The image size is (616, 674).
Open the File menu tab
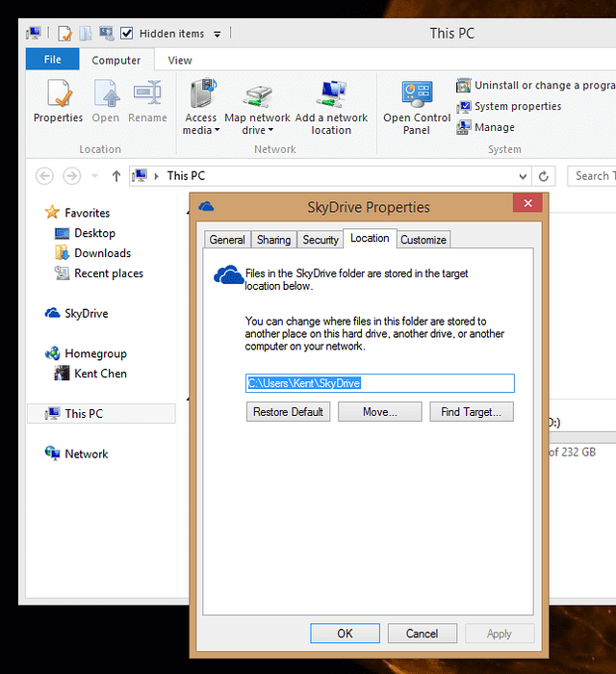click(x=52, y=60)
